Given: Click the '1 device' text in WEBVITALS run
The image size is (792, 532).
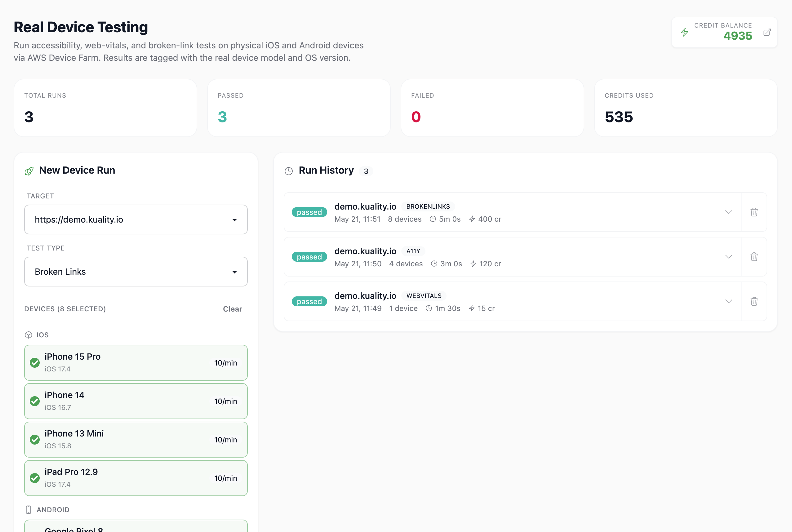Looking at the screenshot, I should pyautogui.click(x=403, y=308).
